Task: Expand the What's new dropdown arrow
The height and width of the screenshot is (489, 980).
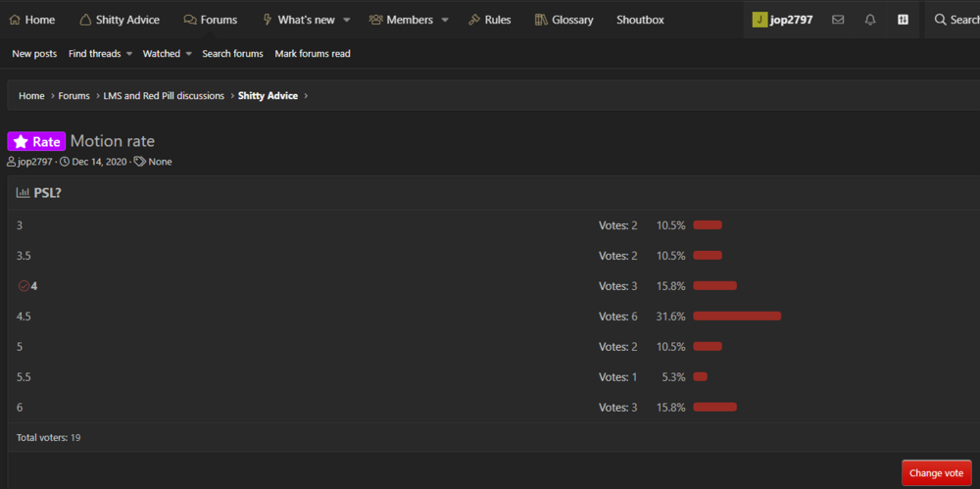Action: point(347,20)
